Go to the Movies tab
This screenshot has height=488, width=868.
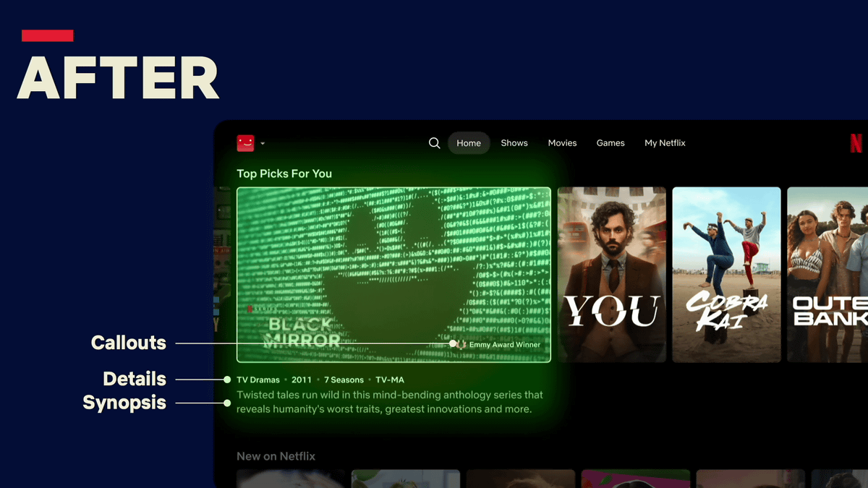click(562, 143)
